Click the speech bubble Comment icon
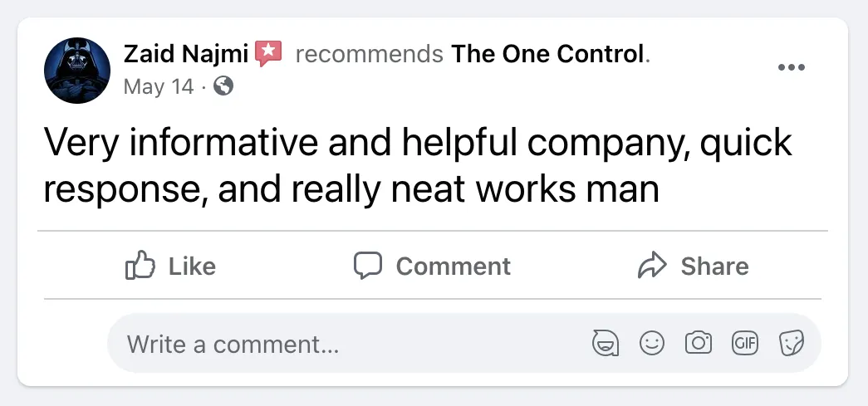The height and width of the screenshot is (406, 868). click(x=368, y=266)
